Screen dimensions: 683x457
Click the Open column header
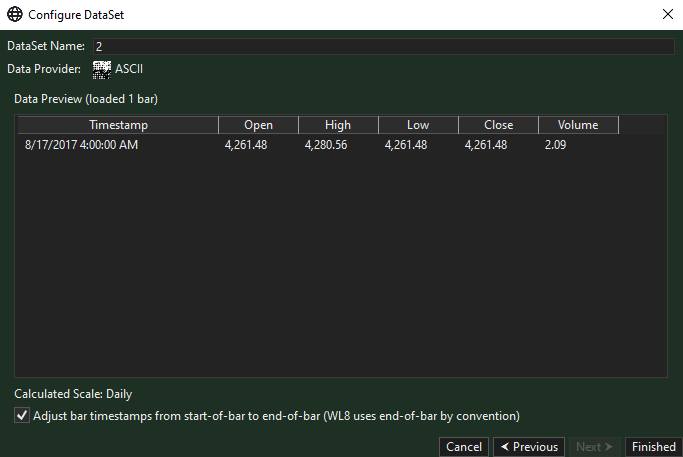258,125
